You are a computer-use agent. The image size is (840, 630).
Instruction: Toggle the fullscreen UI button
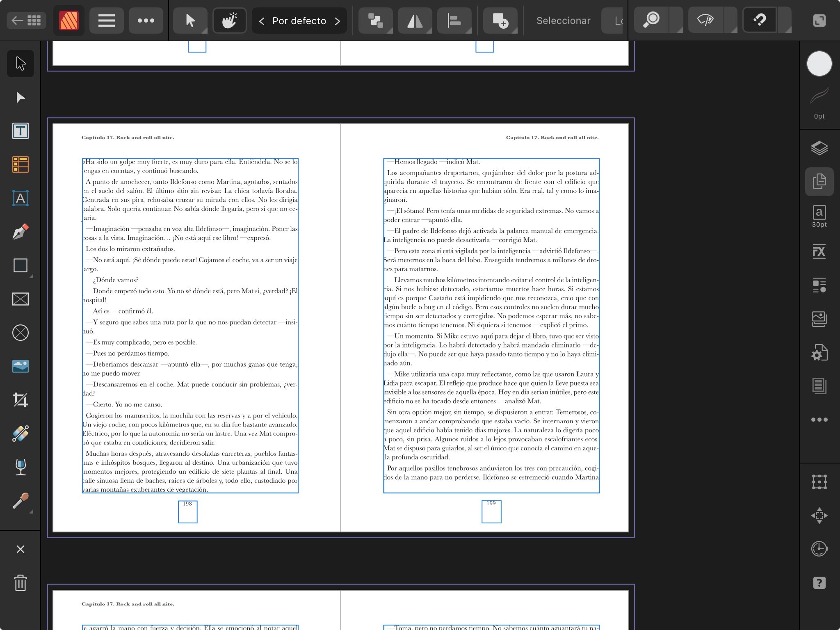[819, 21]
